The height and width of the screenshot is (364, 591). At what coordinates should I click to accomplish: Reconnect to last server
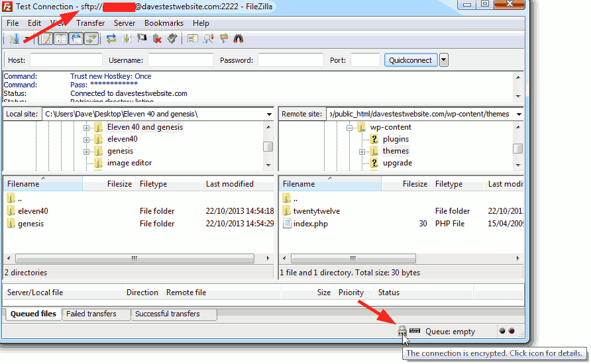pos(172,38)
